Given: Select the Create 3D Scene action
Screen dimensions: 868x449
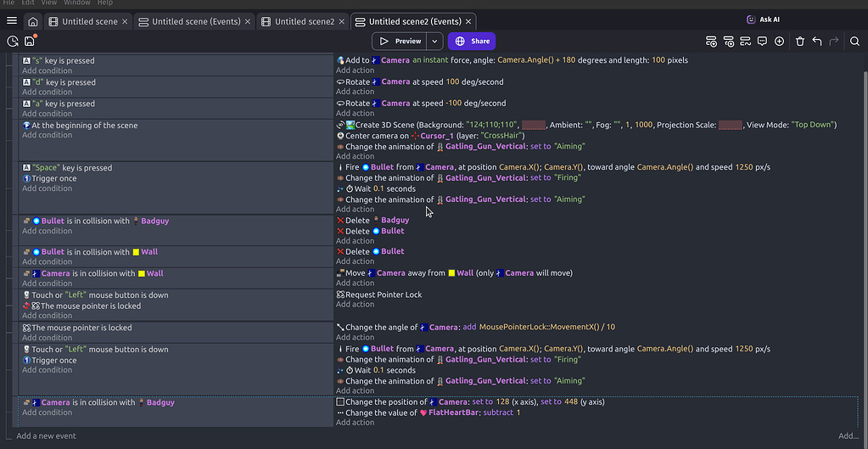Looking at the screenshot, I should [587, 125].
